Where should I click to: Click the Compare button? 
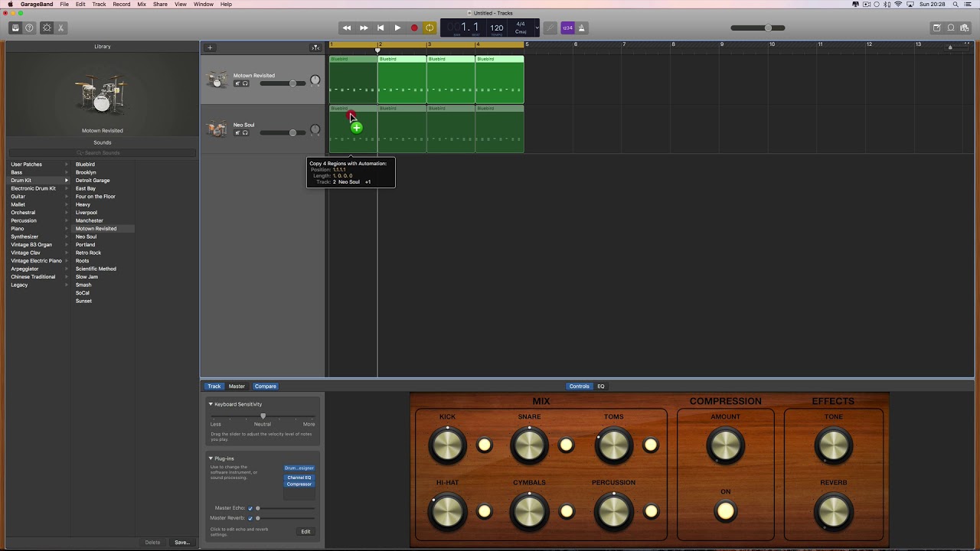point(266,386)
